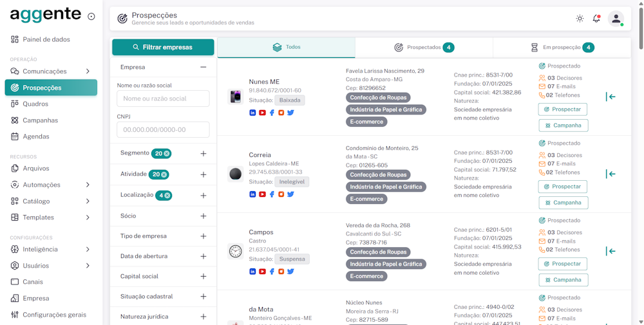
Task: Open Canais in sidebar
Action: point(51,281)
